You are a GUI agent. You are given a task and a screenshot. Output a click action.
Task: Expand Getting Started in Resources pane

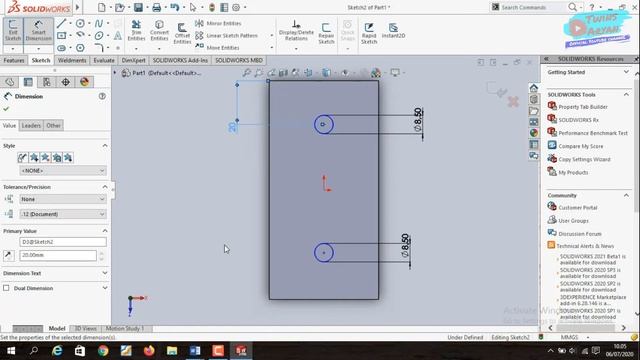click(626, 72)
